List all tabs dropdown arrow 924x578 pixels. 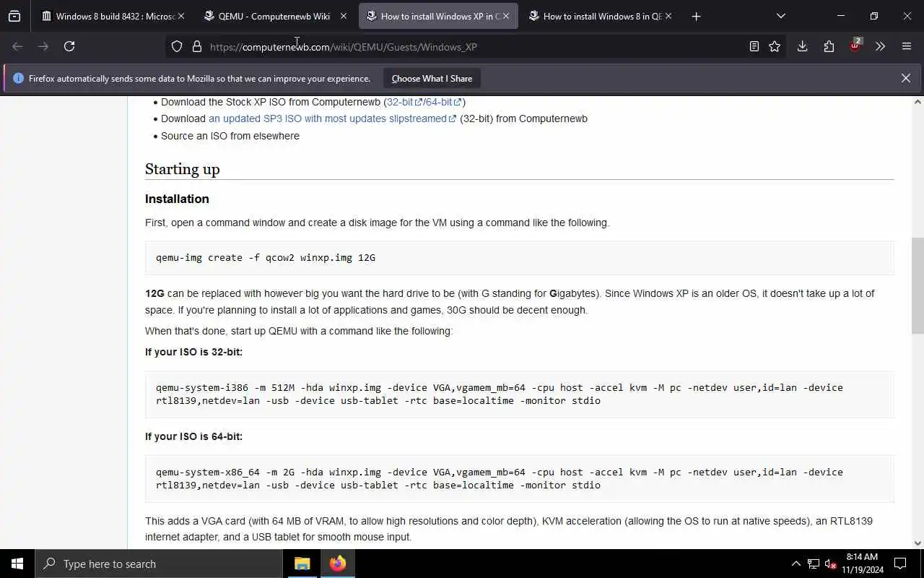point(780,16)
